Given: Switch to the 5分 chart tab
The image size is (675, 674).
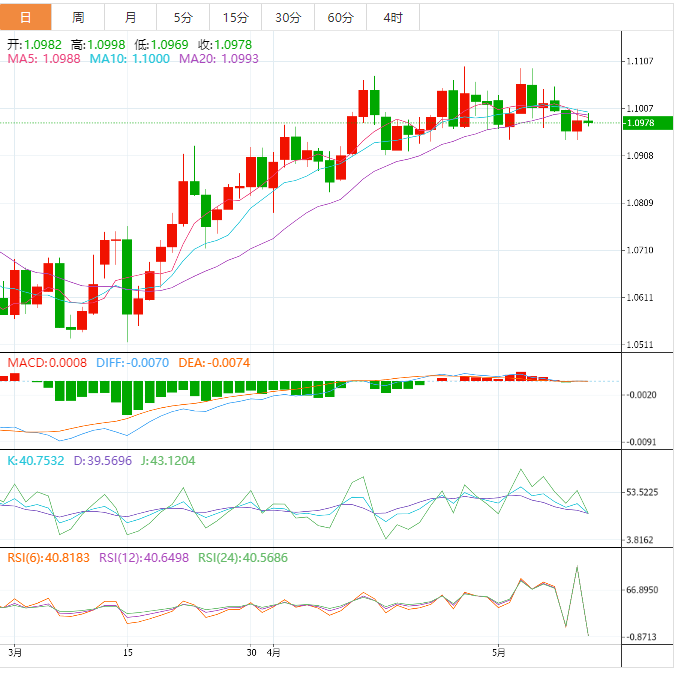Looking at the screenshot, I should [184, 17].
